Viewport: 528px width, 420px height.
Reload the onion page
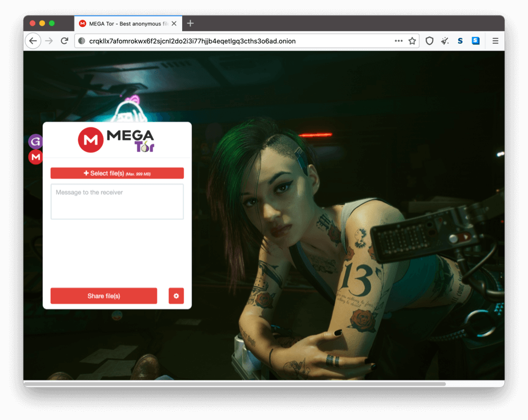pyautogui.click(x=64, y=41)
